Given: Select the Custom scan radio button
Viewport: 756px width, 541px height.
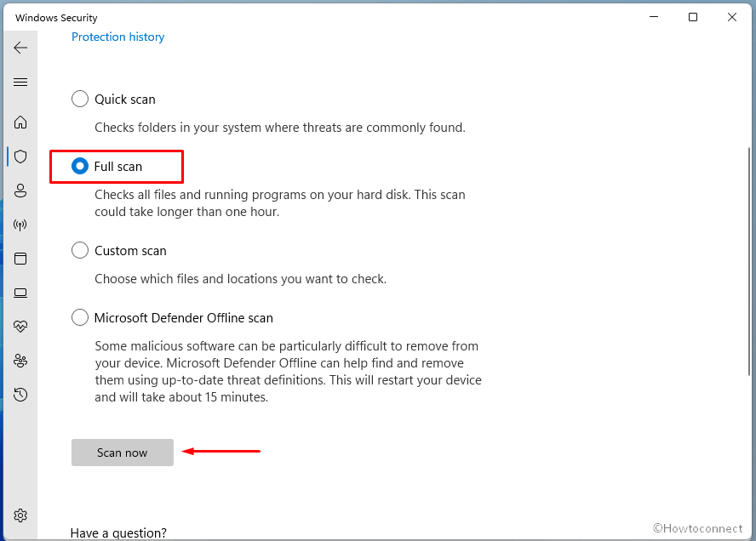Looking at the screenshot, I should click(x=80, y=250).
